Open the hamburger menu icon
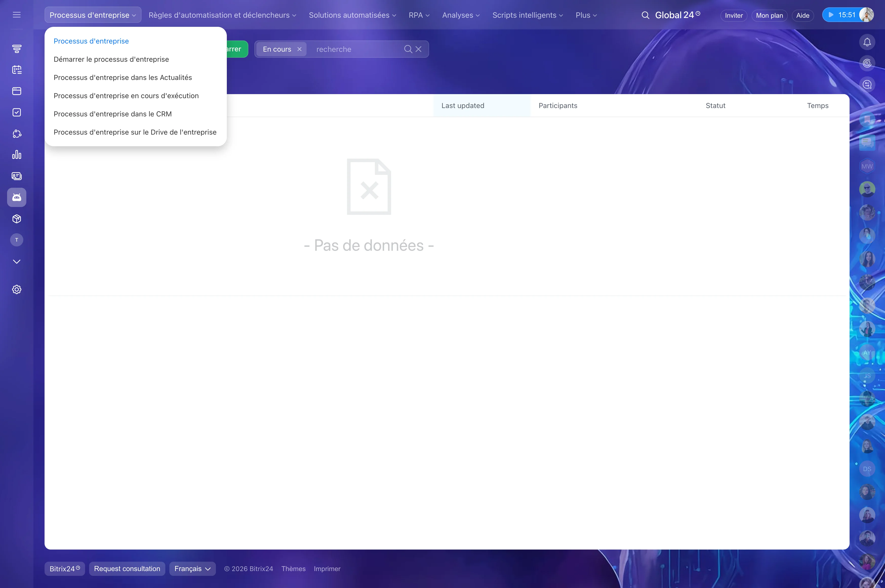The width and height of the screenshot is (885, 588). pyautogui.click(x=16, y=15)
